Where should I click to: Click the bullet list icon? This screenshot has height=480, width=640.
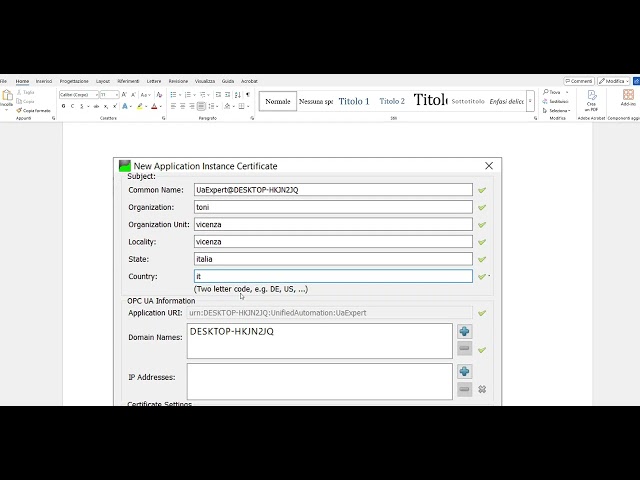[173, 95]
